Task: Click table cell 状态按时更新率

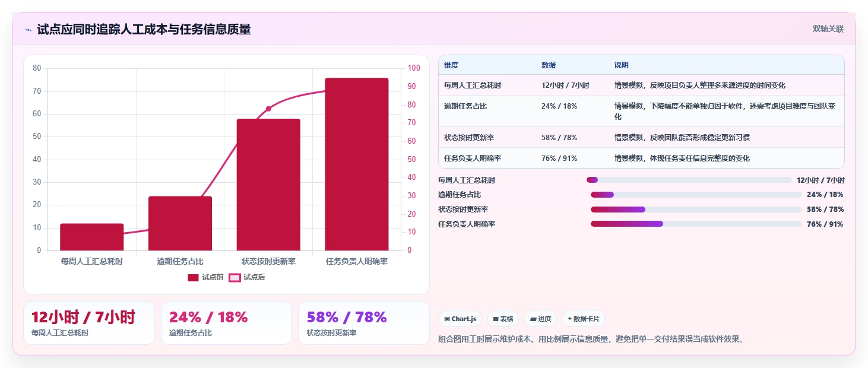Action: click(x=469, y=138)
